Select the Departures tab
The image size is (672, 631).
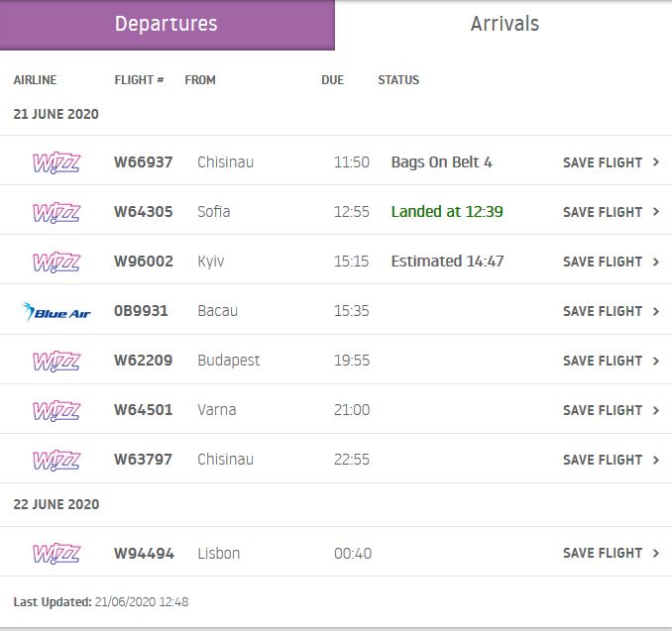click(x=168, y=25)
